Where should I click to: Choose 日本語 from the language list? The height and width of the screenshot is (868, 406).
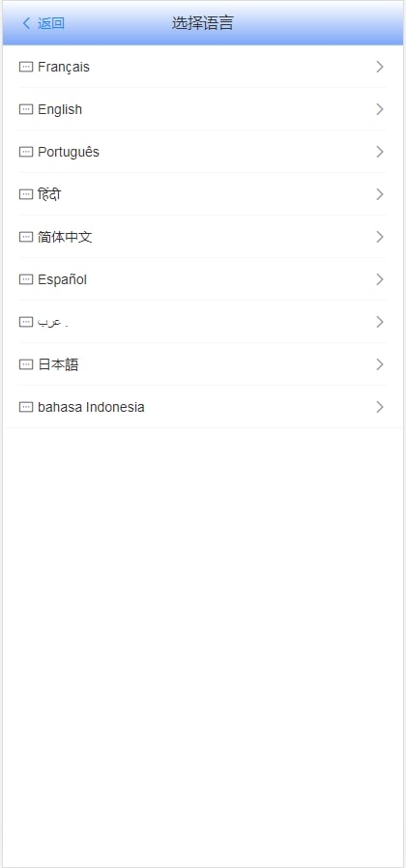[203, 364]
